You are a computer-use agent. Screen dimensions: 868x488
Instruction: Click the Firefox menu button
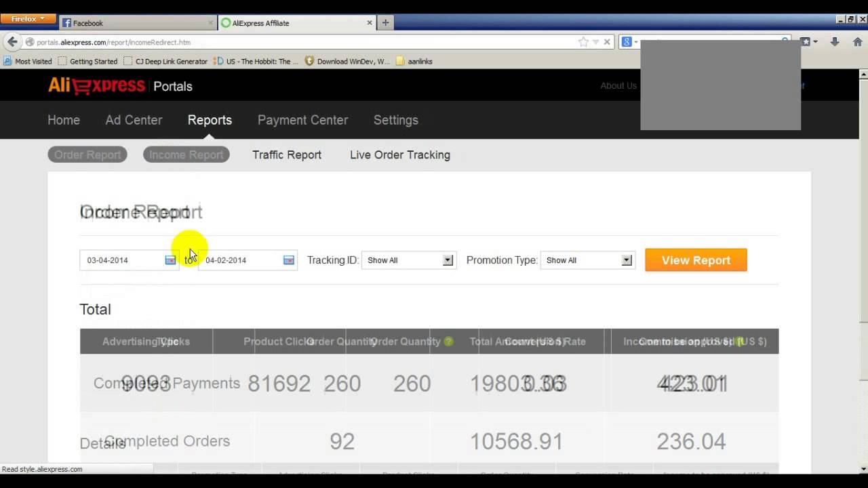[27, 19]
